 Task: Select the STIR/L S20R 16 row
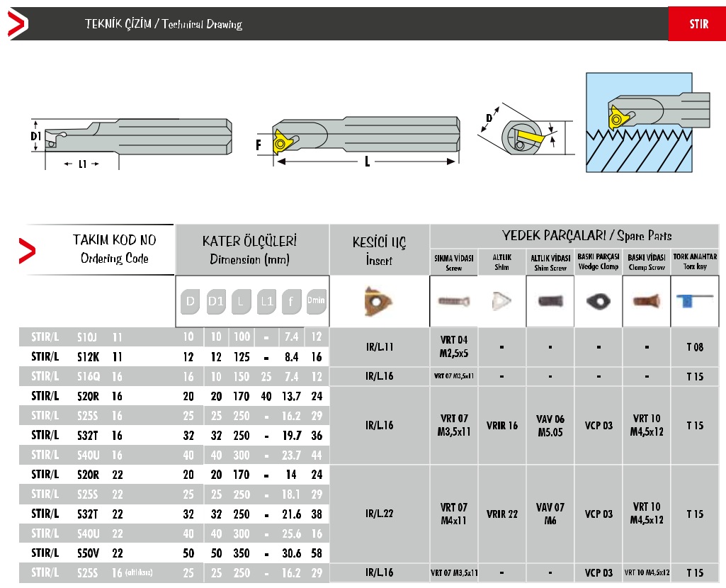tap(174, 396)
